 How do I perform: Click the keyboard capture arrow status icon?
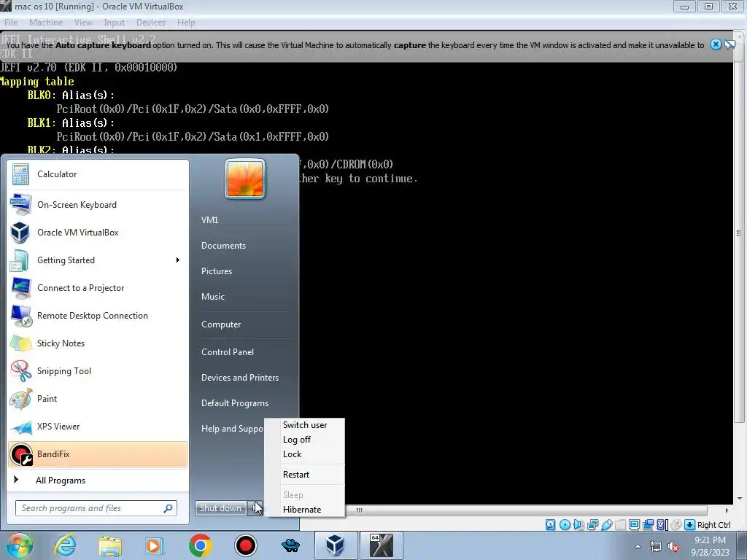click(x=689, y=525)
